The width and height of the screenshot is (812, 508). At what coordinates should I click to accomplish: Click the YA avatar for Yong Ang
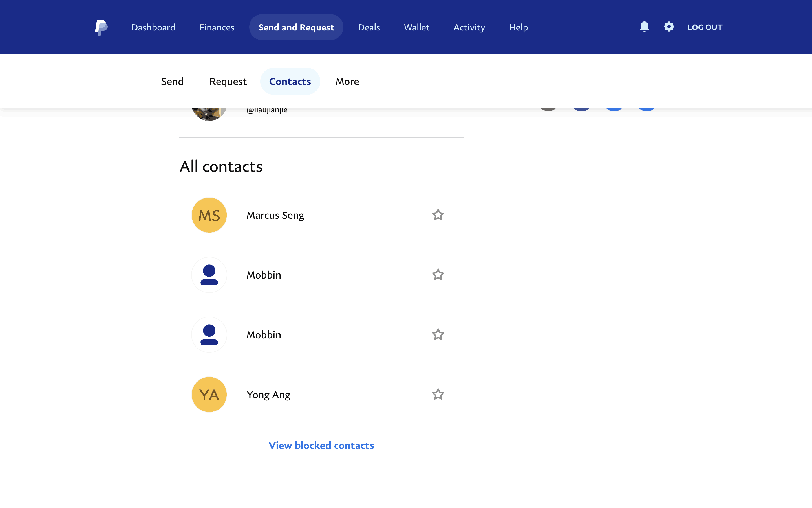click(x=209, y=395)
